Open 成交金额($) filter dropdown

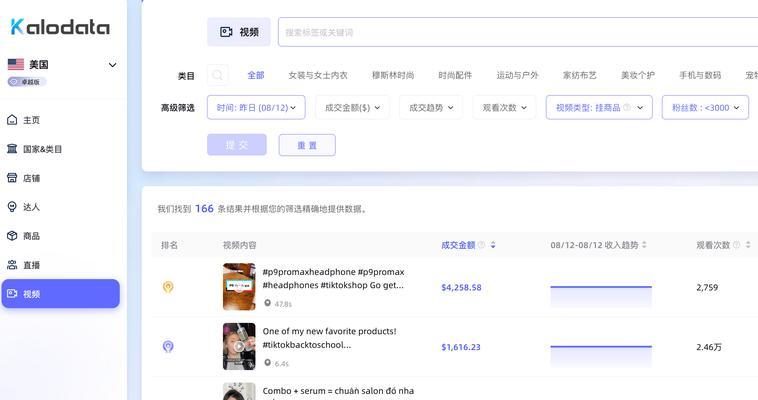(352, 107)
